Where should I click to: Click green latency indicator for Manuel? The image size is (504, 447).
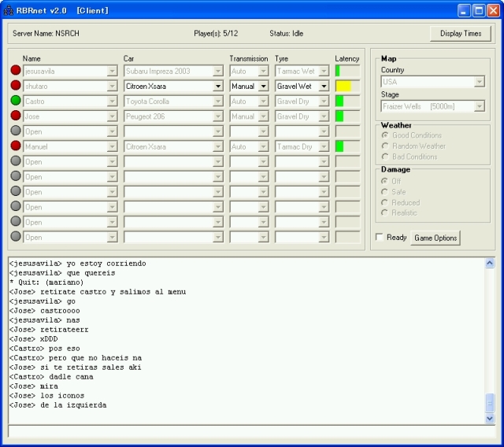click(x=339, y=146)
